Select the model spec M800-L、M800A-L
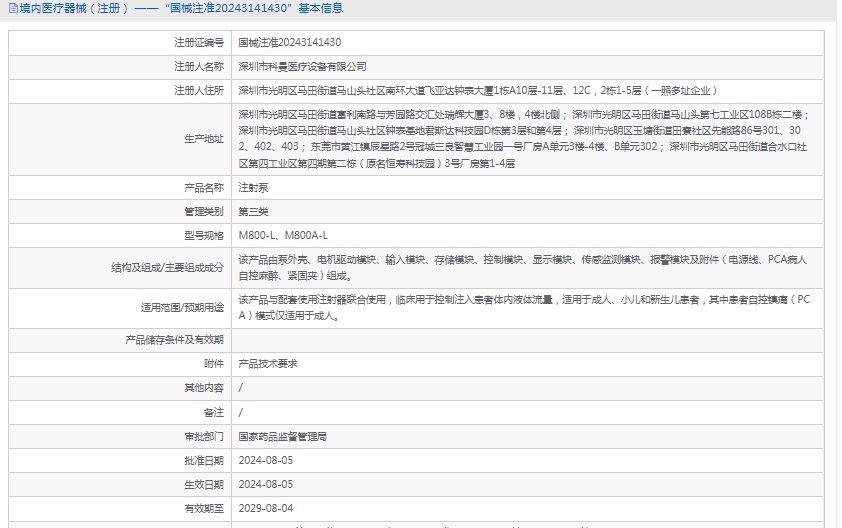842x528 pixels. [283, 235]
